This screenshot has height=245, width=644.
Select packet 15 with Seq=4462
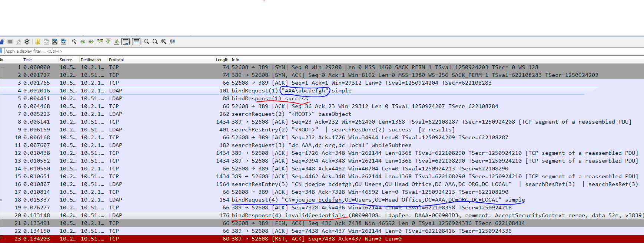point(322,176)
